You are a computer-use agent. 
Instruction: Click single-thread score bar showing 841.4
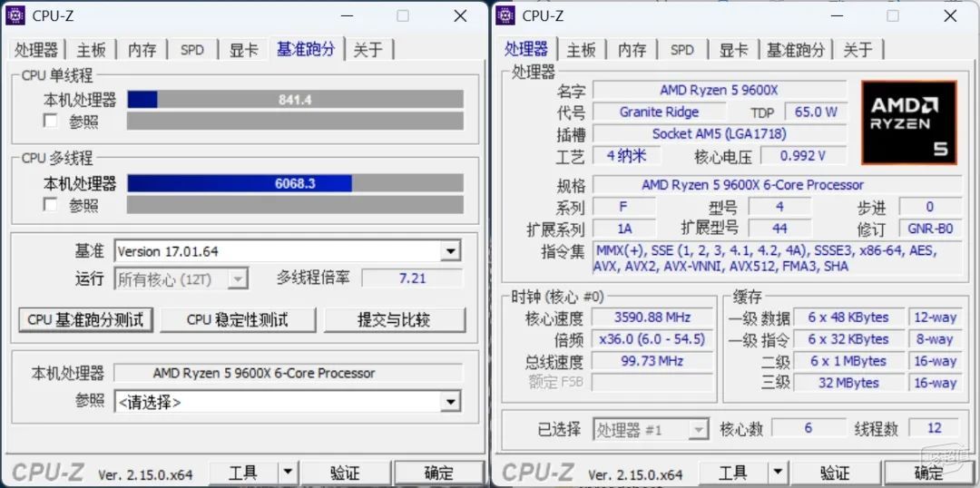point(295,100)
